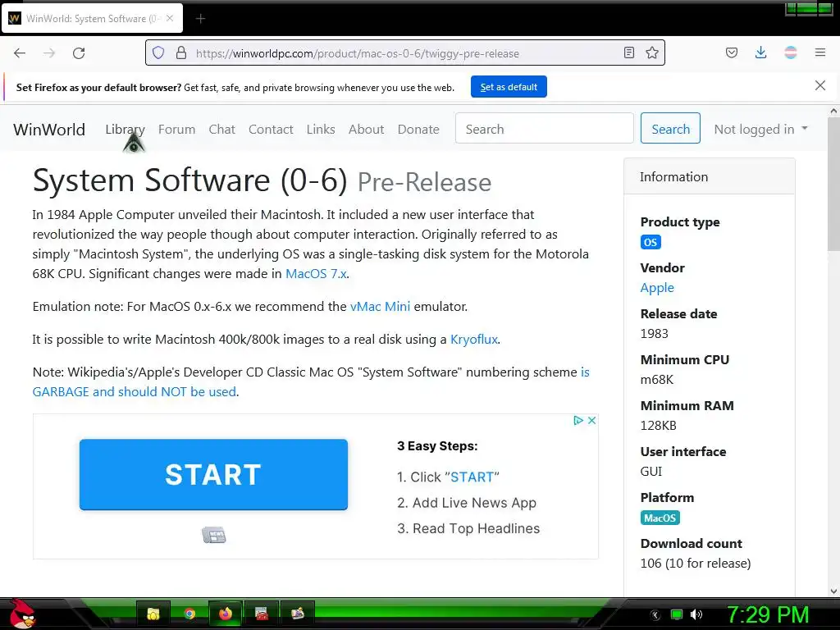
Task: Launch Chrome from the taskbar
Action: [189, 614]
